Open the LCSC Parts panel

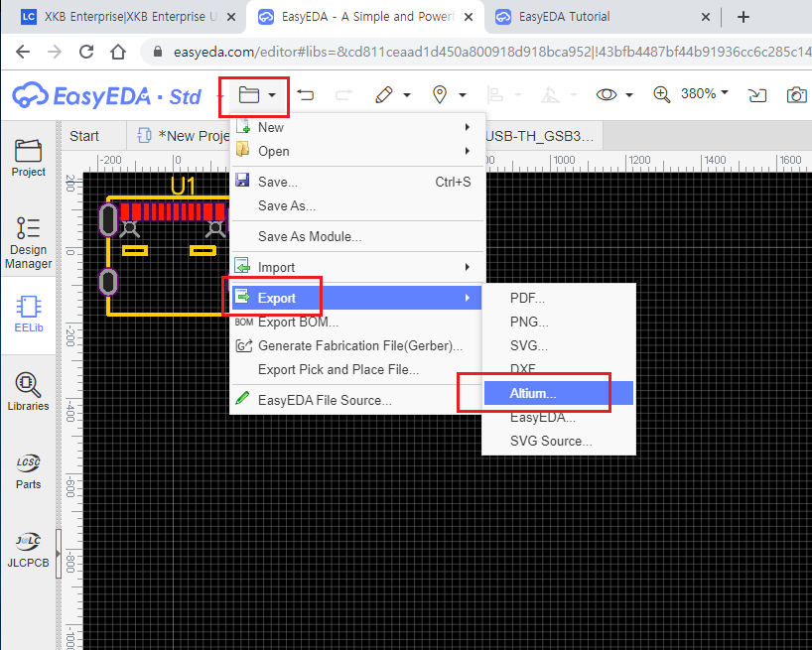click(x=29, y=471)
